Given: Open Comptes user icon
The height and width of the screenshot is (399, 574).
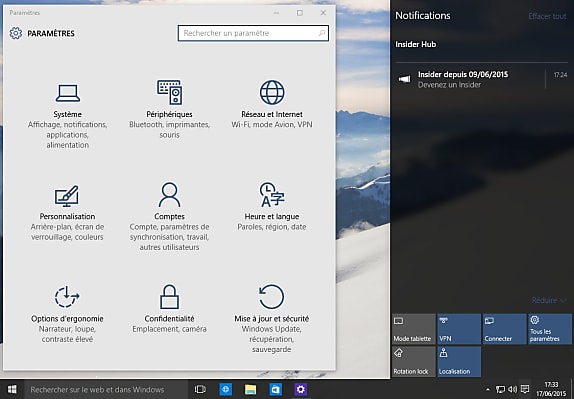Looking at the screenshot, I should 169,195.
